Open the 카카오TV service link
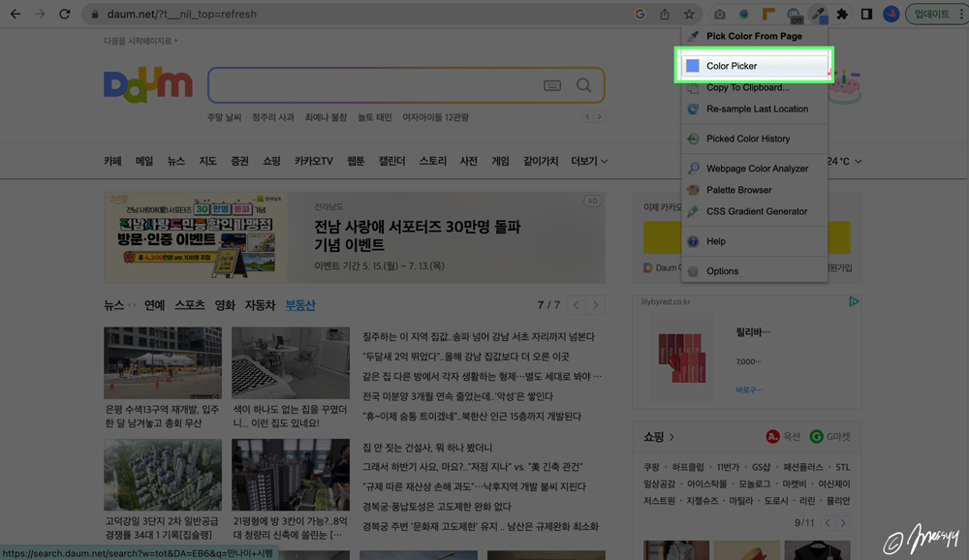 click(x=313, y=161)
